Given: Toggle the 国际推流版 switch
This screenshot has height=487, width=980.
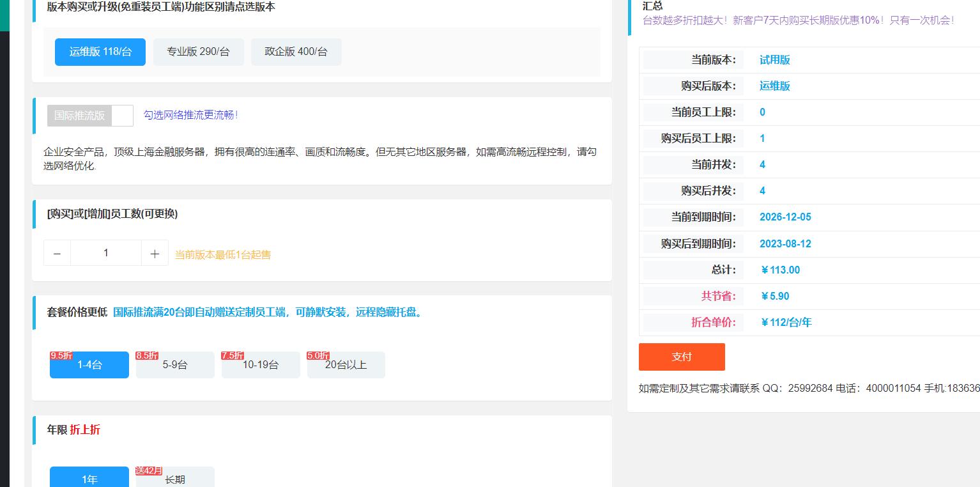Looking at the screenshot, I should (x=90, y=116).
